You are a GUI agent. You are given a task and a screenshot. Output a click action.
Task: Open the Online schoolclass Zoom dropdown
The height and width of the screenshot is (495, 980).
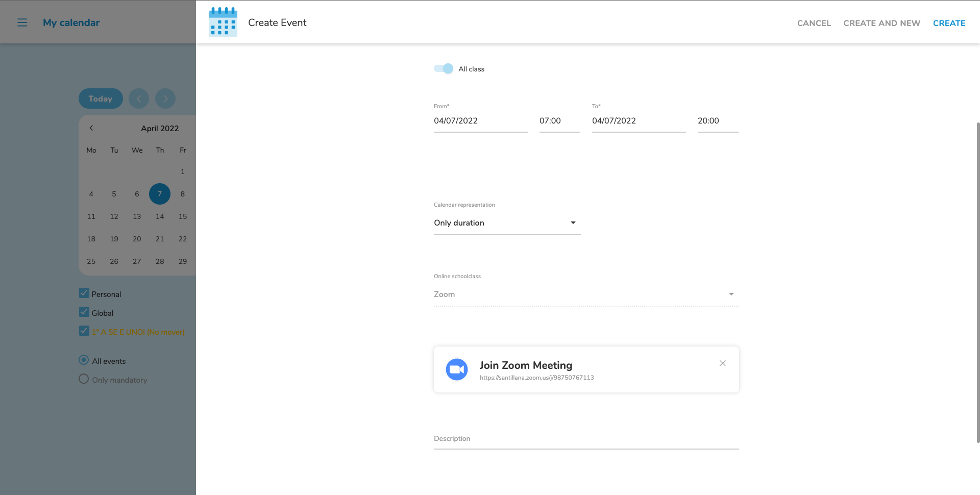click(586, 294)
